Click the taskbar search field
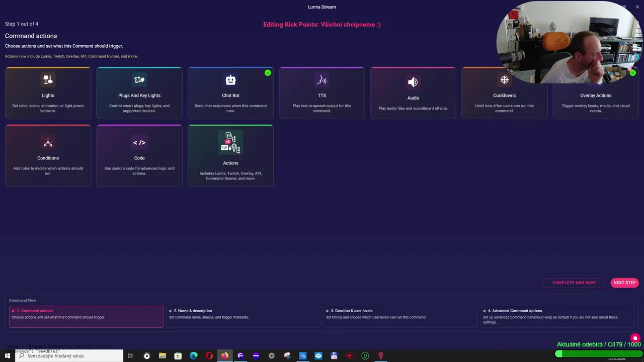Viewport: 644px width, 362px height. point(69,355)
